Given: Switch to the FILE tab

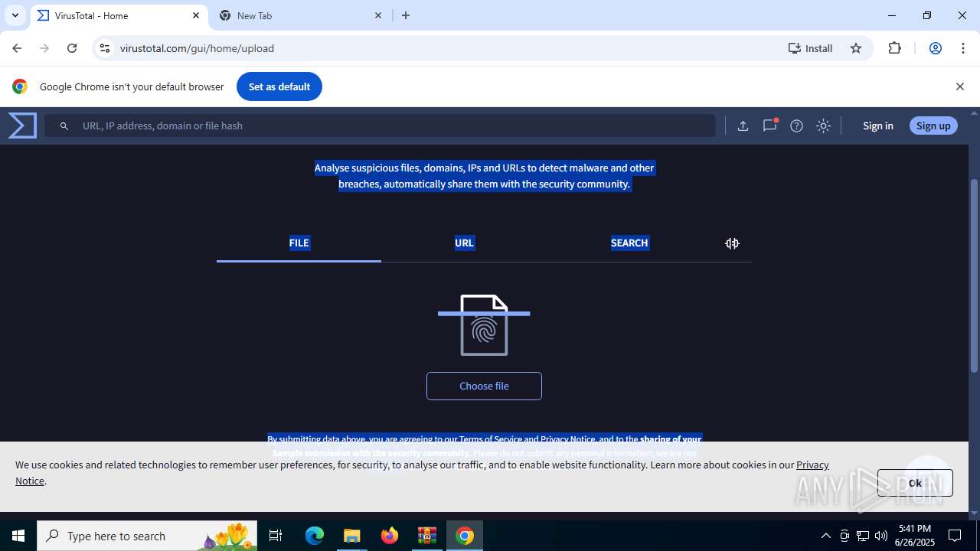Looking at the screenshot, I should [x=299, y=243].
